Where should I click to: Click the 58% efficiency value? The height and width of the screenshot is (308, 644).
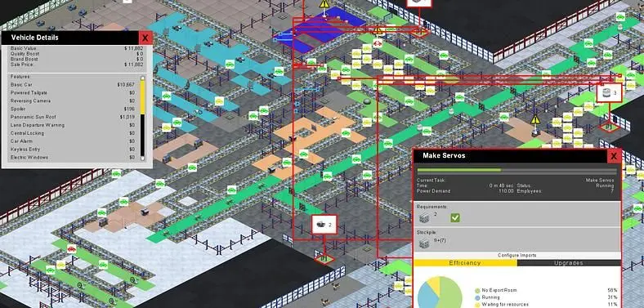pyautogui.click(x=612, y=290)
